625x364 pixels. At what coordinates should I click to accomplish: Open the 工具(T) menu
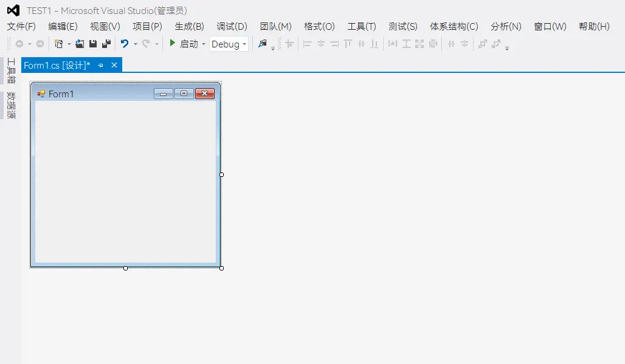coord(362,26)
